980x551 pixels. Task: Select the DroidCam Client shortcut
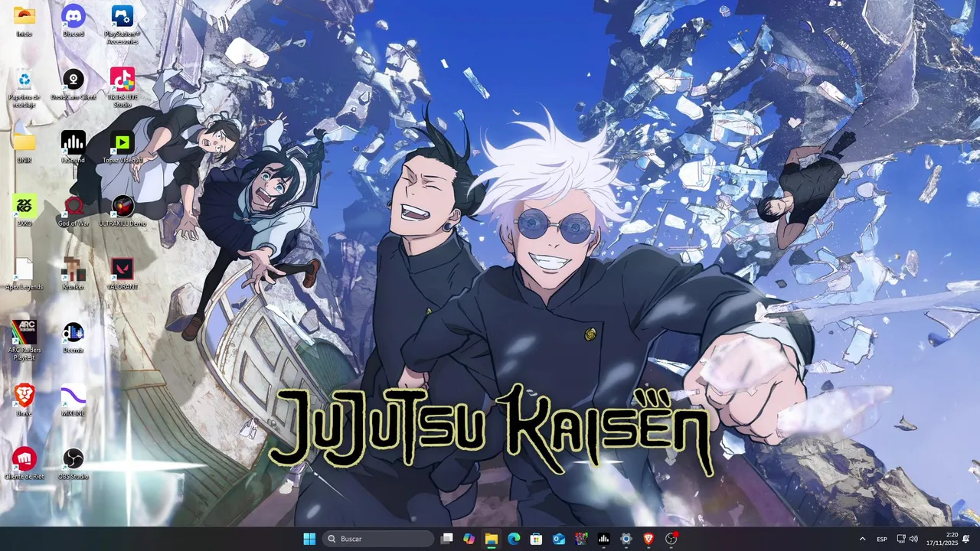[73, 84]
